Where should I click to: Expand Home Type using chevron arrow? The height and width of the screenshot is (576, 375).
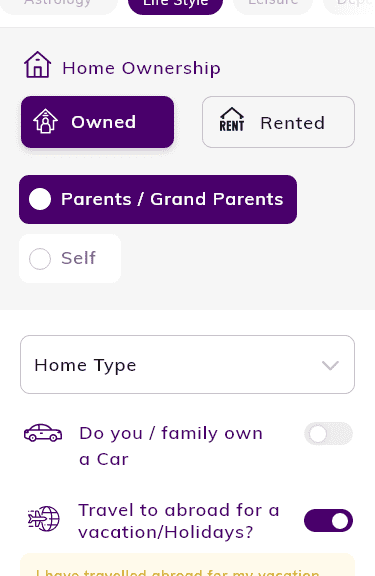coord(330,366)
